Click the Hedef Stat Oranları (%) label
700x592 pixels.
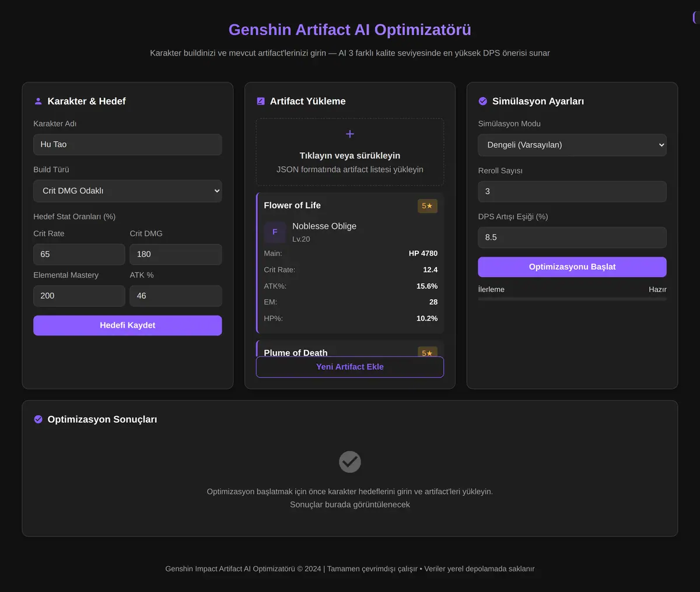coord(74,216)
